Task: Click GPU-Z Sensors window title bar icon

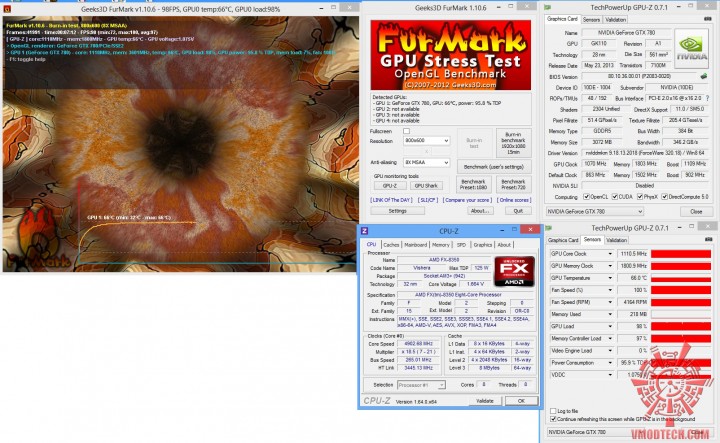Action: (547, 228)
